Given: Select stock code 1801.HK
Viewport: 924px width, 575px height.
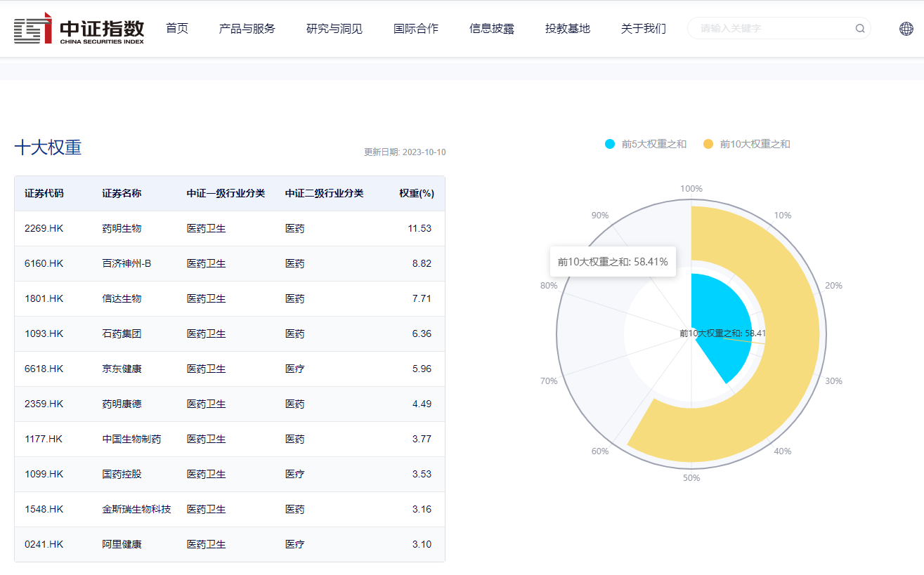Looking at the screenshot, I should pos(44,298).
